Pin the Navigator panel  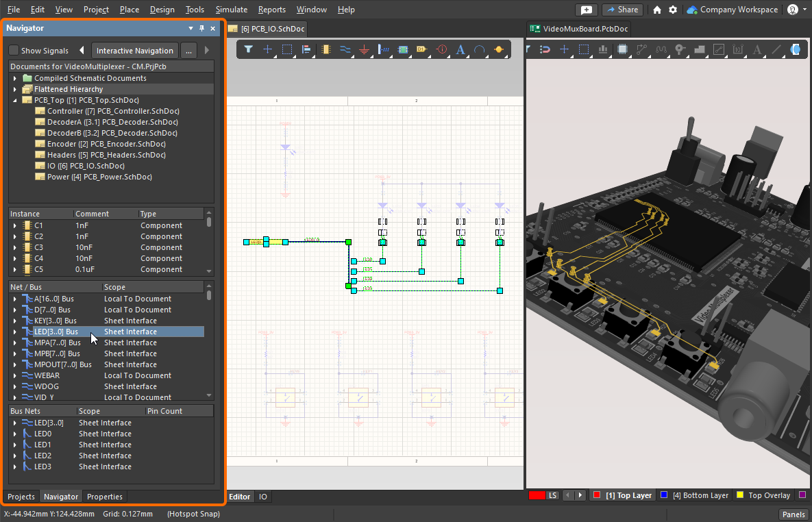click(x=201, y=28)
